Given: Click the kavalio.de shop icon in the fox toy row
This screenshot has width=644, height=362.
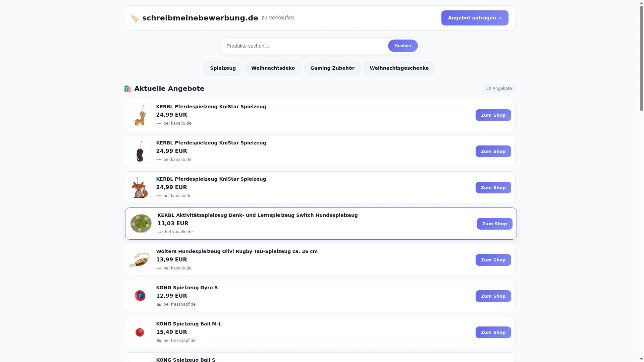Looking at the screenshot, I should coord(159,196).
